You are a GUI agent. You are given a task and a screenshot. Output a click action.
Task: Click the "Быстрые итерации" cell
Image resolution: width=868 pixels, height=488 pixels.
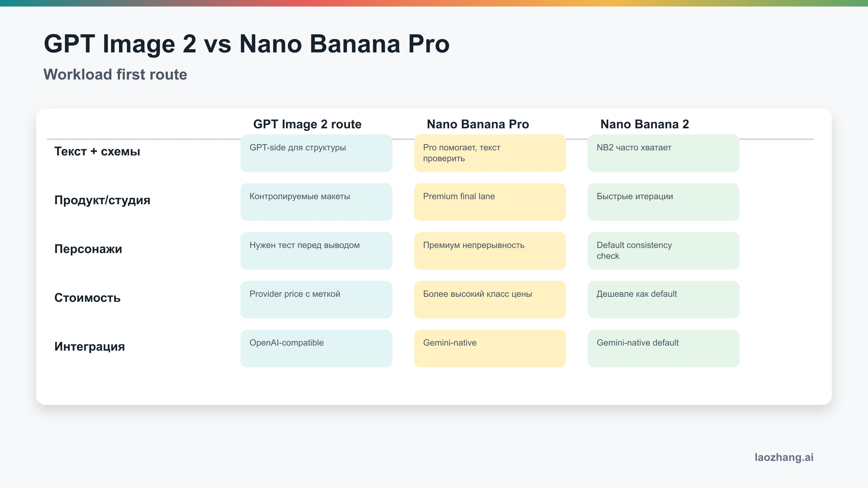pyautogui.click(x=663, y=202)
